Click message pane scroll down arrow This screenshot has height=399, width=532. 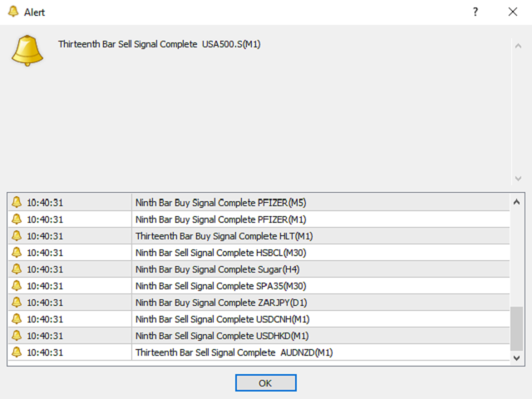click(518, 179)
